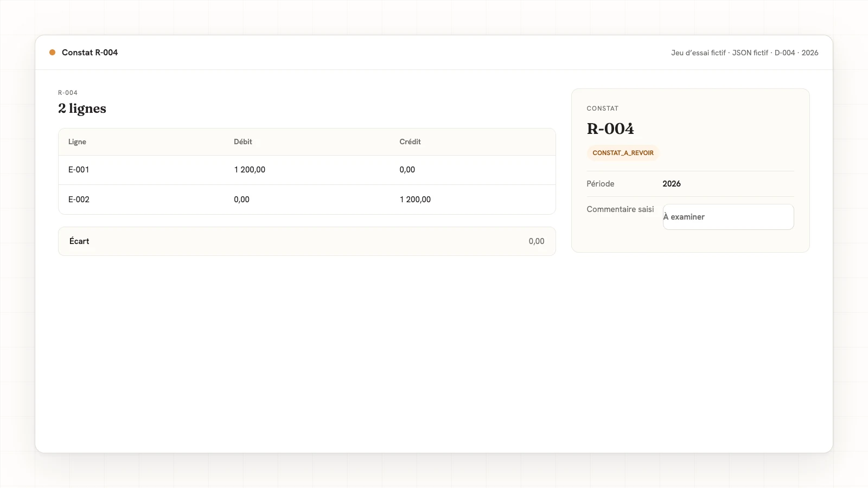The width and height of the screenshot is (868, 488).
Task: Click the 0,00 credit value for E-001
Action: [407, 170]
